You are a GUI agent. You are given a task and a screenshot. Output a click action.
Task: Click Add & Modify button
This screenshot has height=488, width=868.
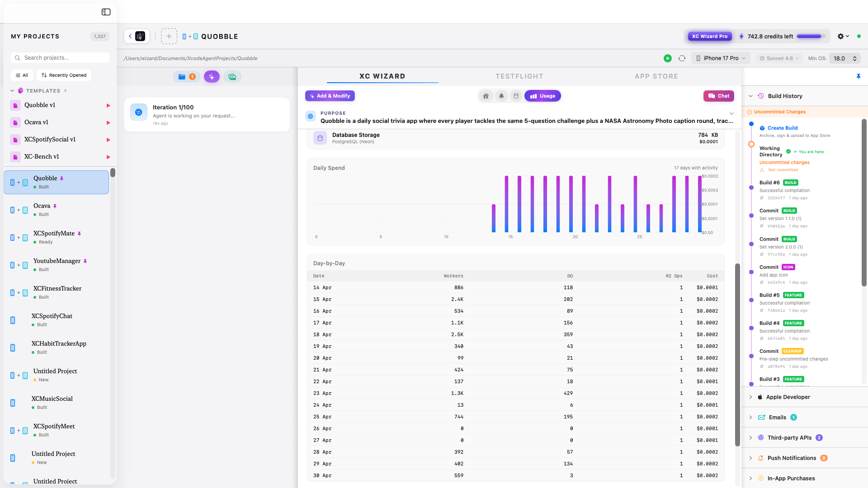click(330, 96)
